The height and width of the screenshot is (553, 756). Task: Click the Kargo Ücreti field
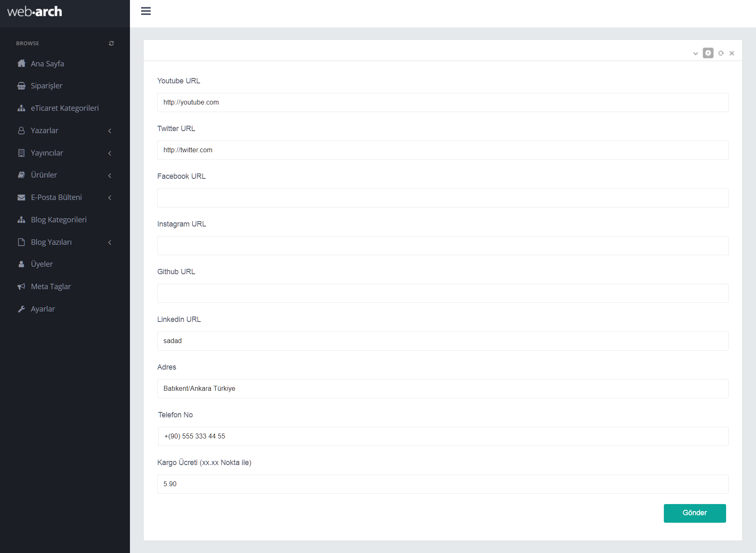point(443,484)
